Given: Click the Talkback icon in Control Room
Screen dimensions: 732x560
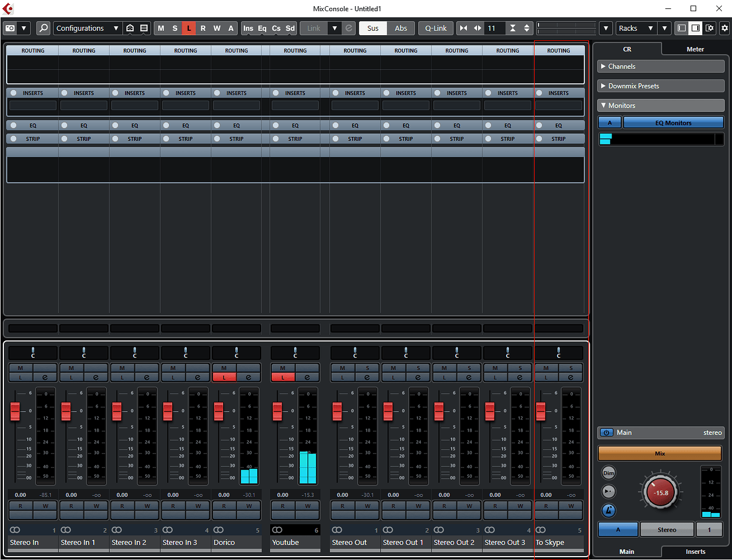Looking at the screenshot, I should pos(609,492).
